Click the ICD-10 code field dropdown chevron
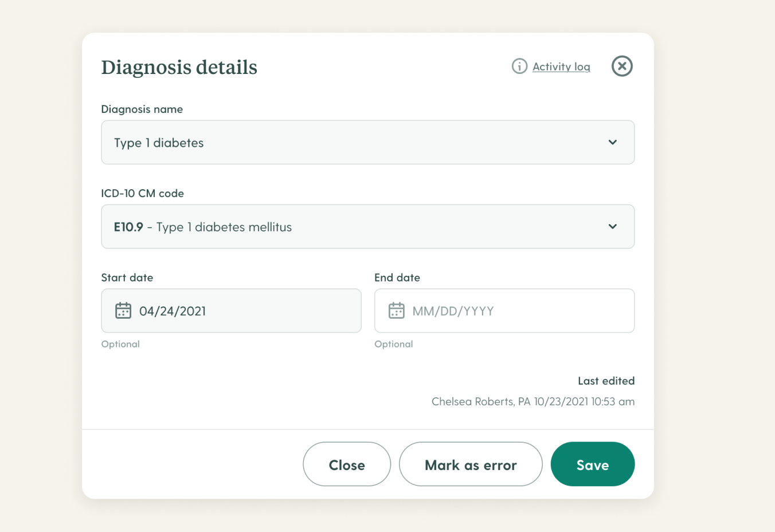775x532 pixels. pos(612,226)
